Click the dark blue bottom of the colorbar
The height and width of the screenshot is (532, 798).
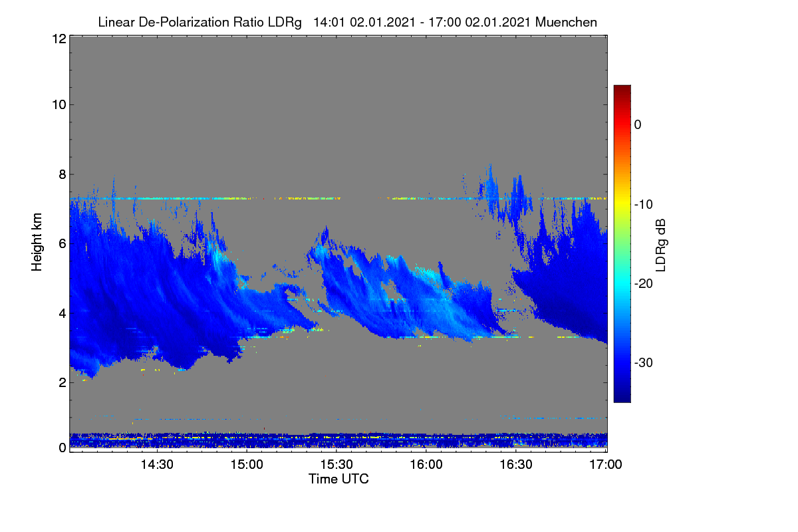click(622, 396)
